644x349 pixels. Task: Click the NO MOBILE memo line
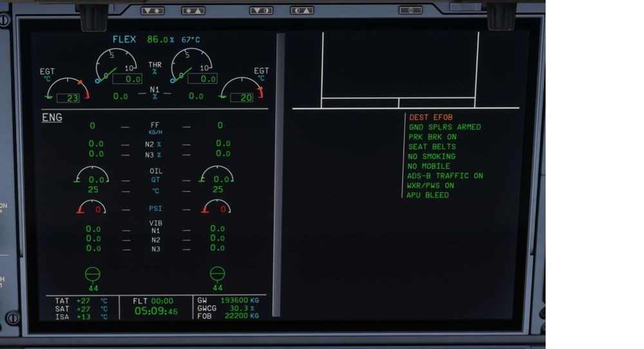429,166
